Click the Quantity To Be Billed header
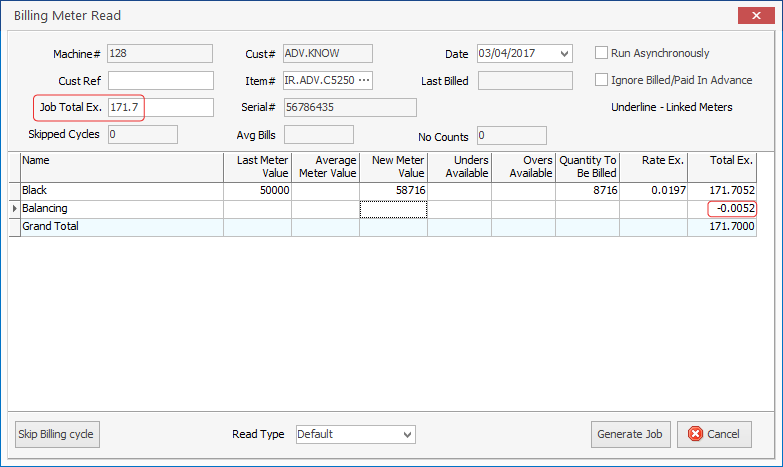 [x=587, y=166]
